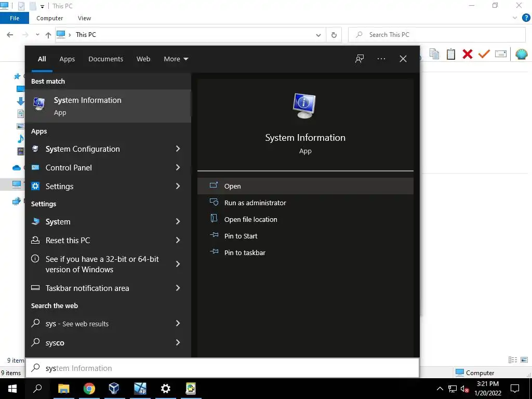Open the File ribbon tab
This screenshot has width=532, height=399.
pos(14,18)
